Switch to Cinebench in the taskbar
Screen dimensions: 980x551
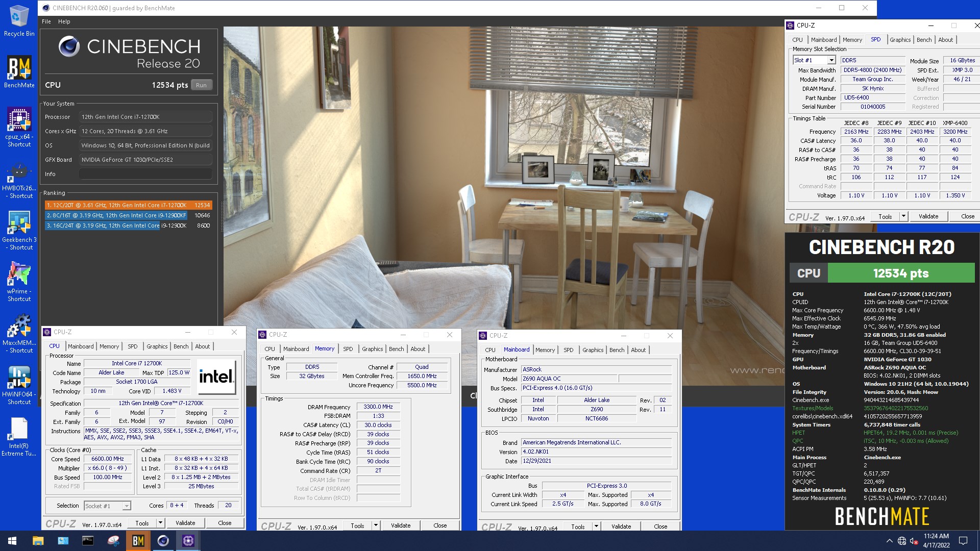163,541
